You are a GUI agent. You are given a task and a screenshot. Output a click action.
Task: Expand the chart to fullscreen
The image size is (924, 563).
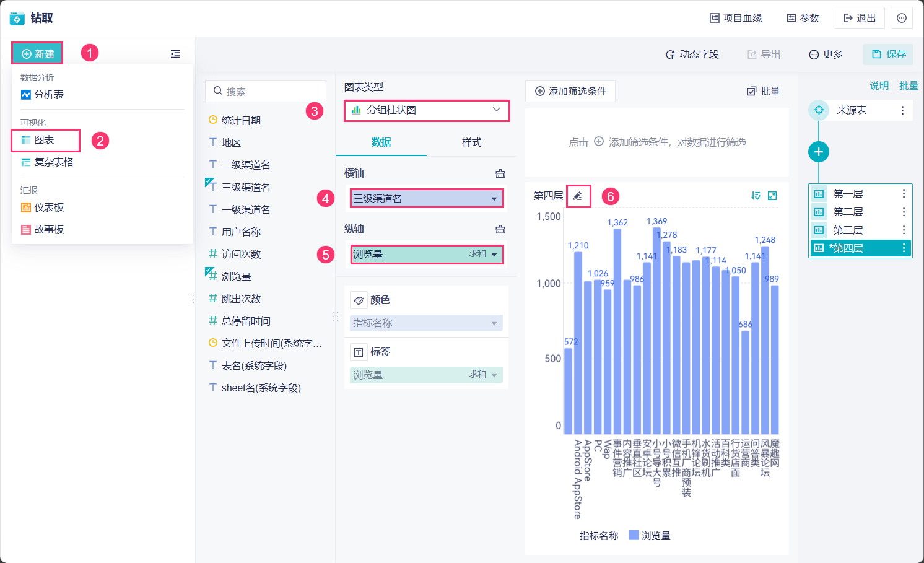[772, 196]
